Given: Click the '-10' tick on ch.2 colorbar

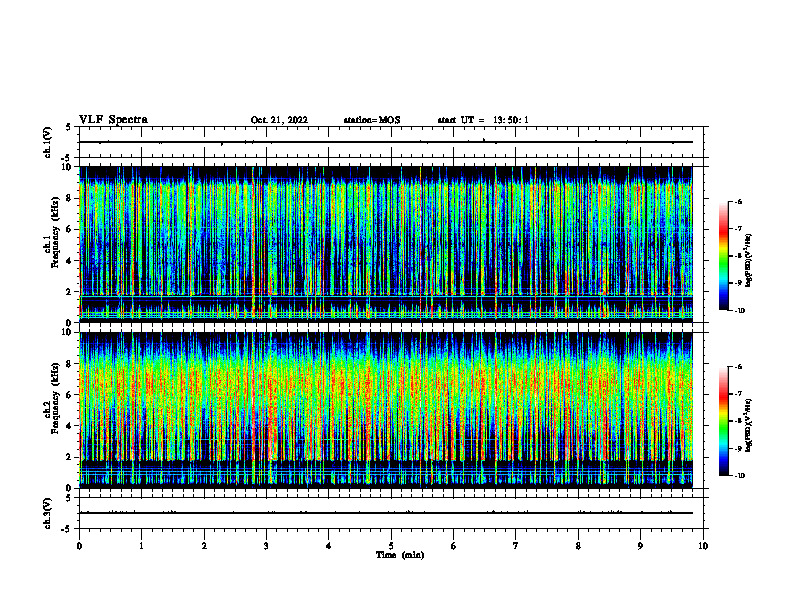Looking at the screenshot, I should 739,476.
